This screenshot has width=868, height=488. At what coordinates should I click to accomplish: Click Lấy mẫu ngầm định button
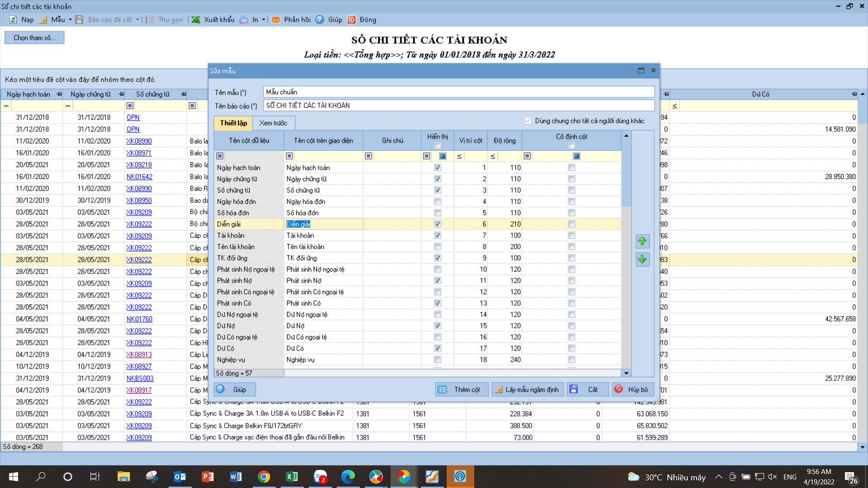pyautogui.click(x=527, y=389)
